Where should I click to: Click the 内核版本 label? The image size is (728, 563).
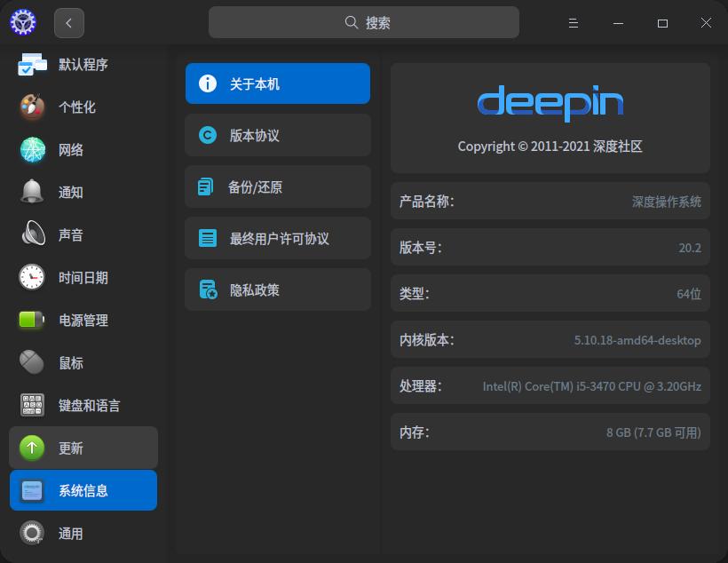427,339
